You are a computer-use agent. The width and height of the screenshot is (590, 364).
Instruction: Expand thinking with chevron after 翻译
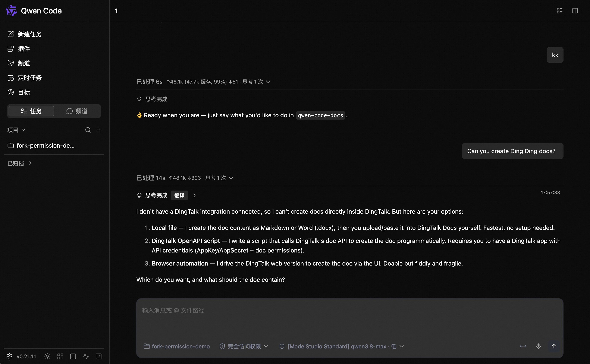(x=194, y=195)
